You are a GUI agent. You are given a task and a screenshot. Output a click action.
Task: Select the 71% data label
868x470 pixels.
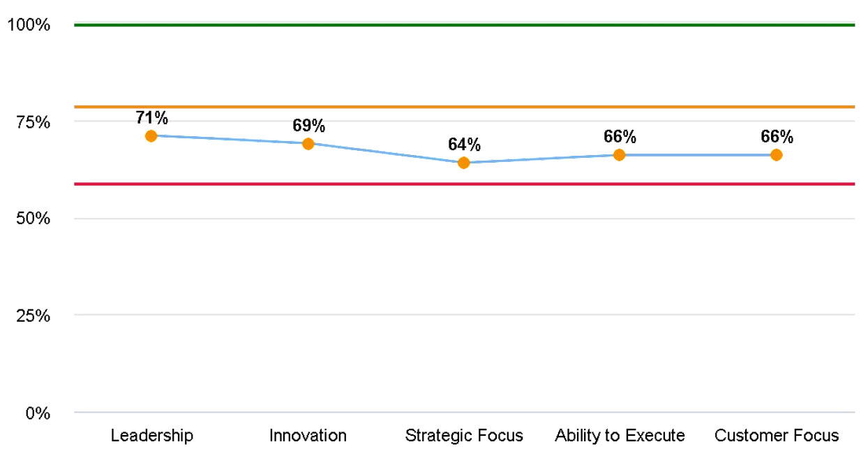point(152,117)
